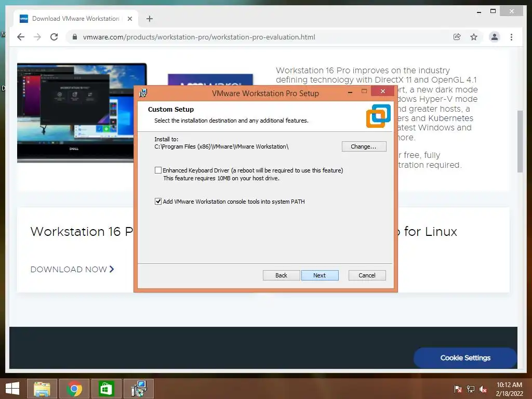Click the chevron next to DOWNLOAD NOW
The width and height of the screenshot is (532, 399).
point(112,269)
